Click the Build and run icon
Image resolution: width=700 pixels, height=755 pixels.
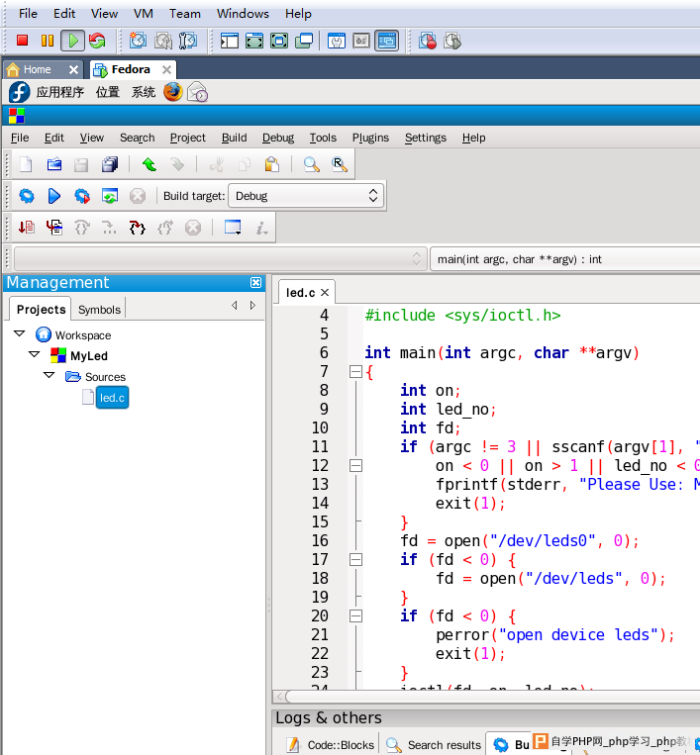tap(82, 196)
